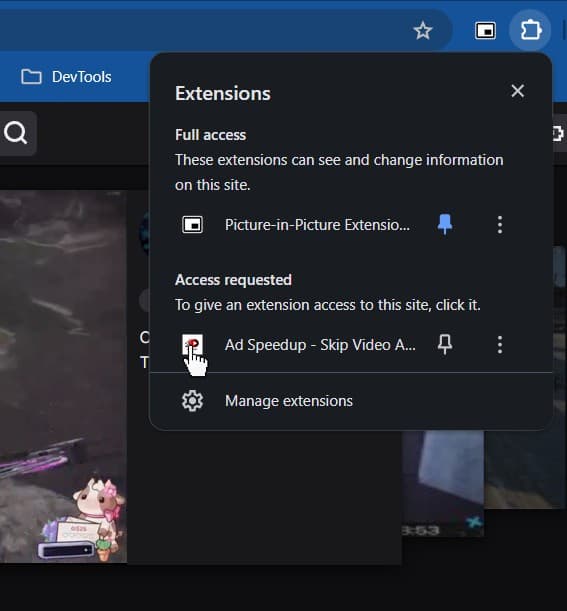Bookmark this page with the star icon
The image size is (567, 611).
[422, 31]
